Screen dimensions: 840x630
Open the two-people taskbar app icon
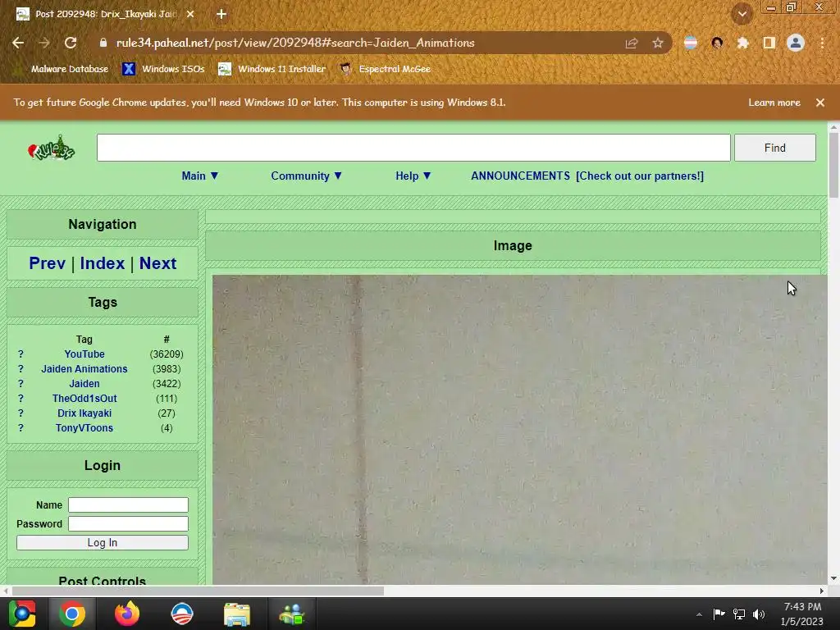pos(291,614)
